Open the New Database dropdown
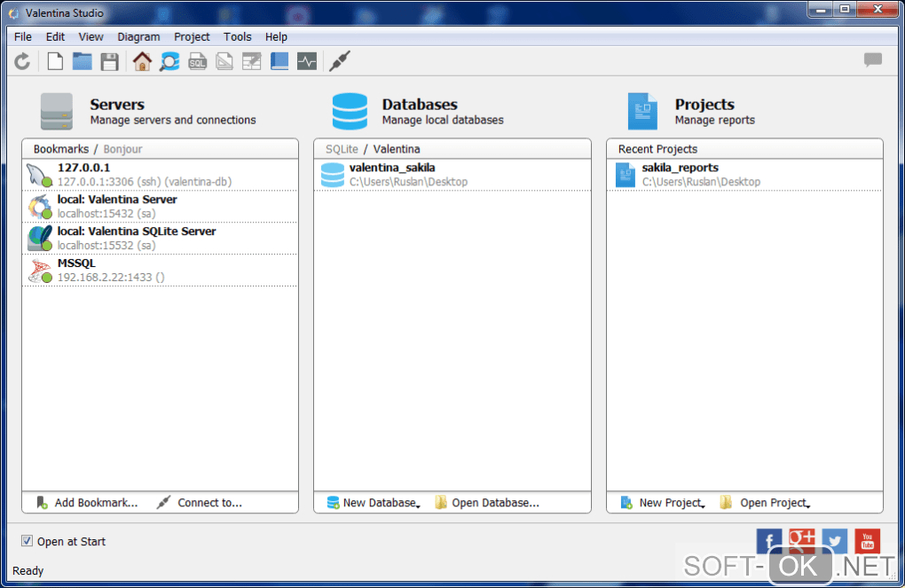Image resolution: width=905 pixels, height=588 pixels. (374, 503)
